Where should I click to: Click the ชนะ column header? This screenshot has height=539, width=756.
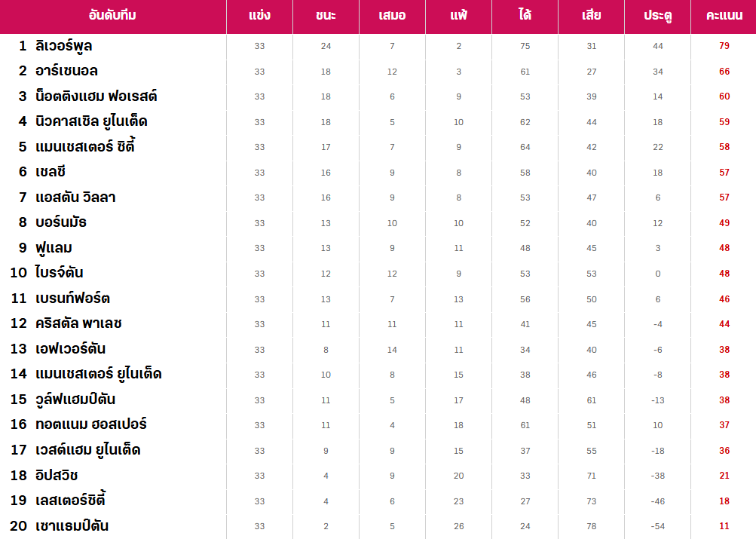click(326, 15)
